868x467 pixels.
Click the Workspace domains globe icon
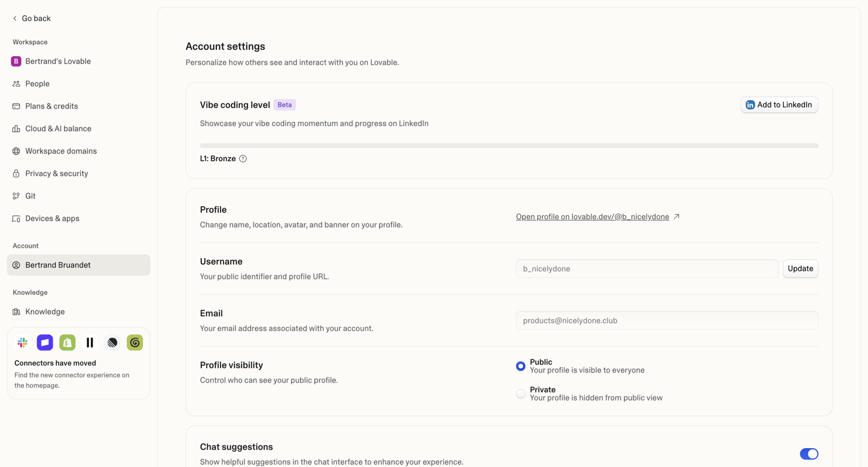click(16, 151)
